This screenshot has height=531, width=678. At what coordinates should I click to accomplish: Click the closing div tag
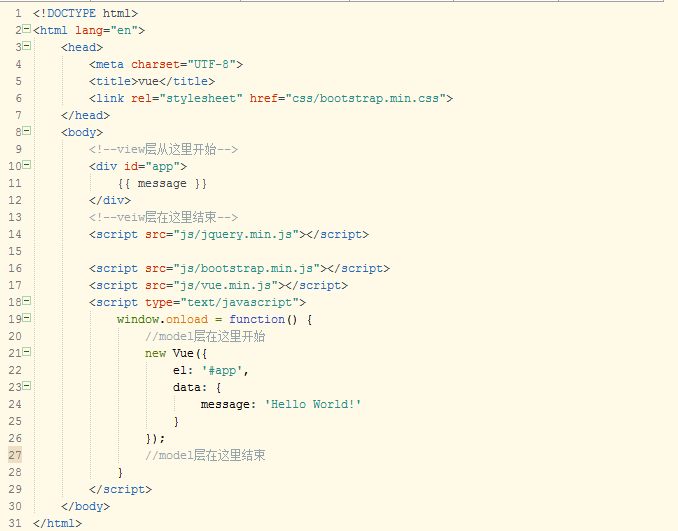pos(110,200)
